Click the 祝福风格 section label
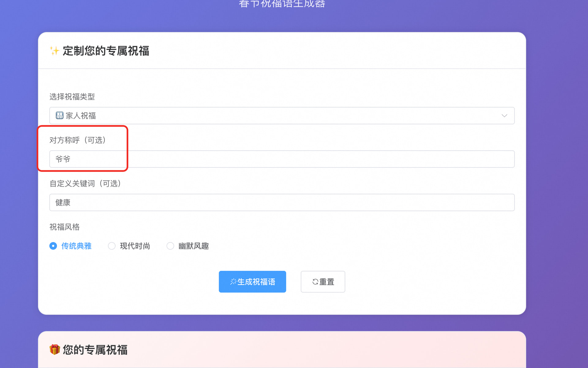The height and width of the screenshot is (368, 588). pos(65,227)
